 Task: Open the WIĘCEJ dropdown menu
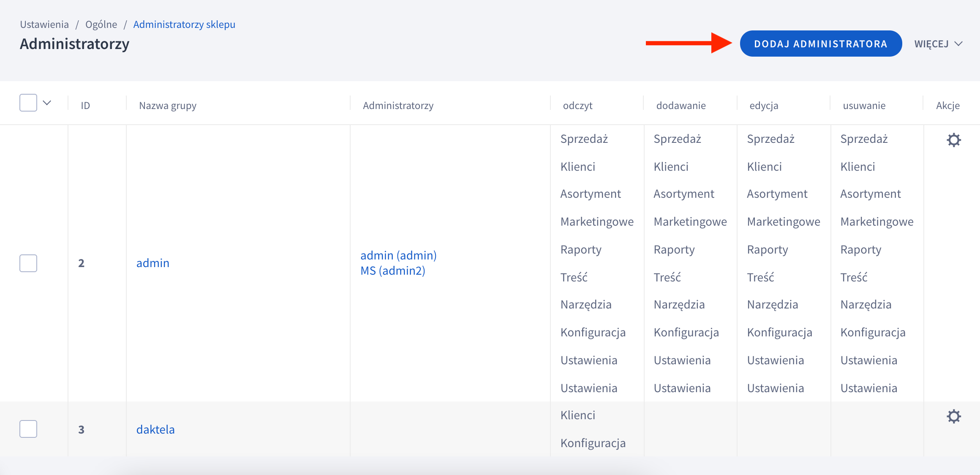(938, 44)
